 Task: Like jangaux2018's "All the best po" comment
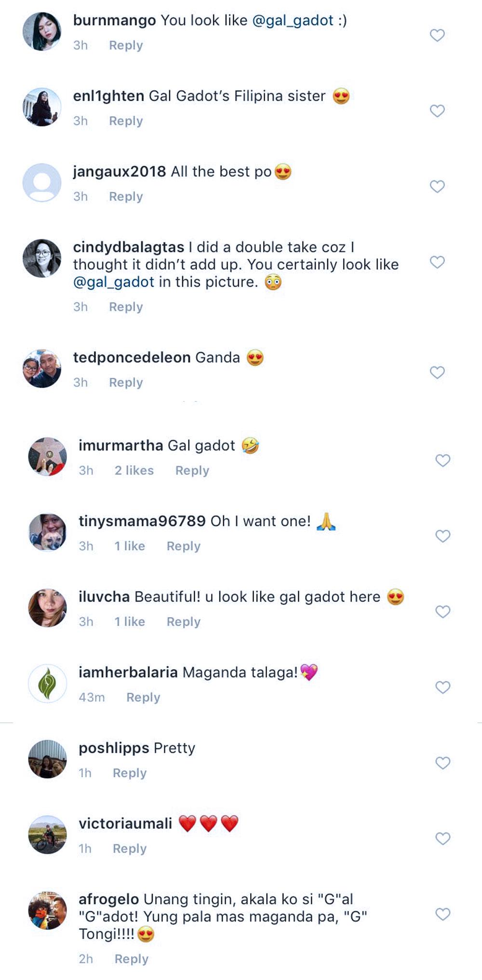coord(437,187)
